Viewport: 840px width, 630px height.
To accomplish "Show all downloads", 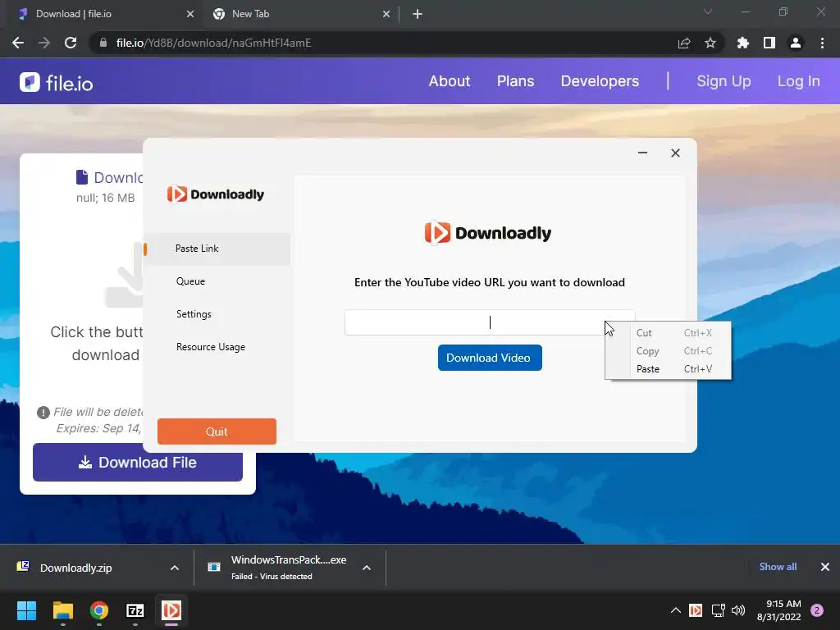I will [778, 567].
